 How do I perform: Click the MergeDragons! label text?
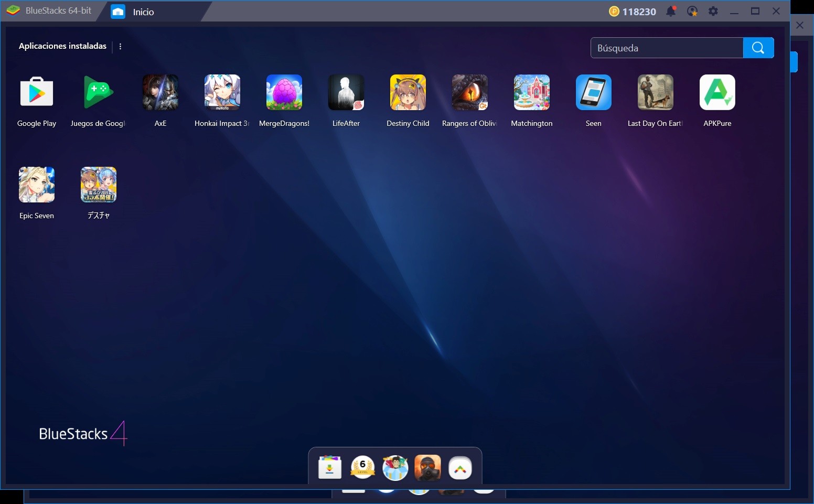[284, 123]
